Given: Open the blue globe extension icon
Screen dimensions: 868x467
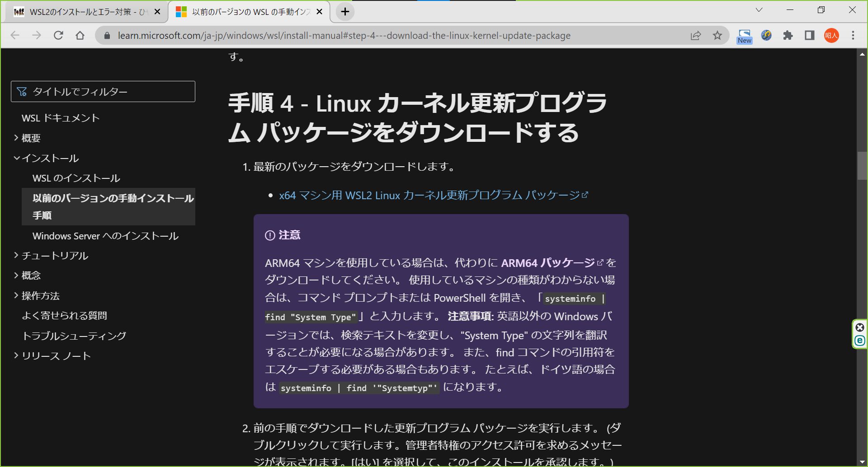Looking at the screenshot, I should tap(766, 35).
